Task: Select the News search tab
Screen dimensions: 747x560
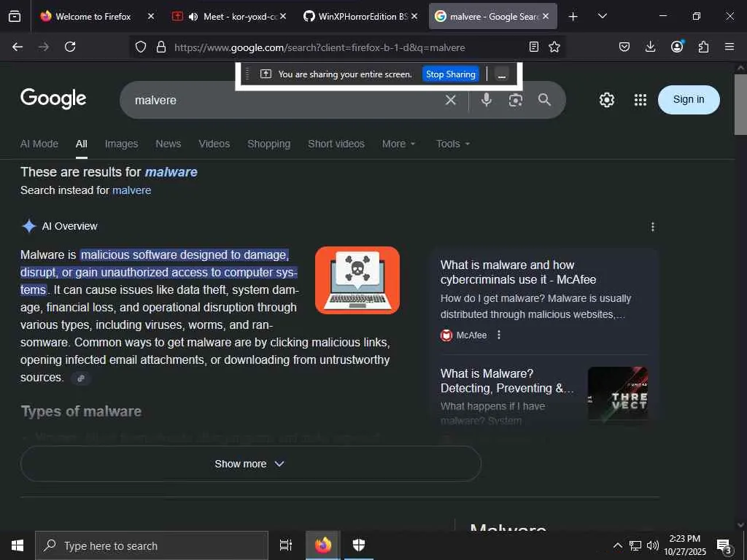Action: tap(169, 144)
